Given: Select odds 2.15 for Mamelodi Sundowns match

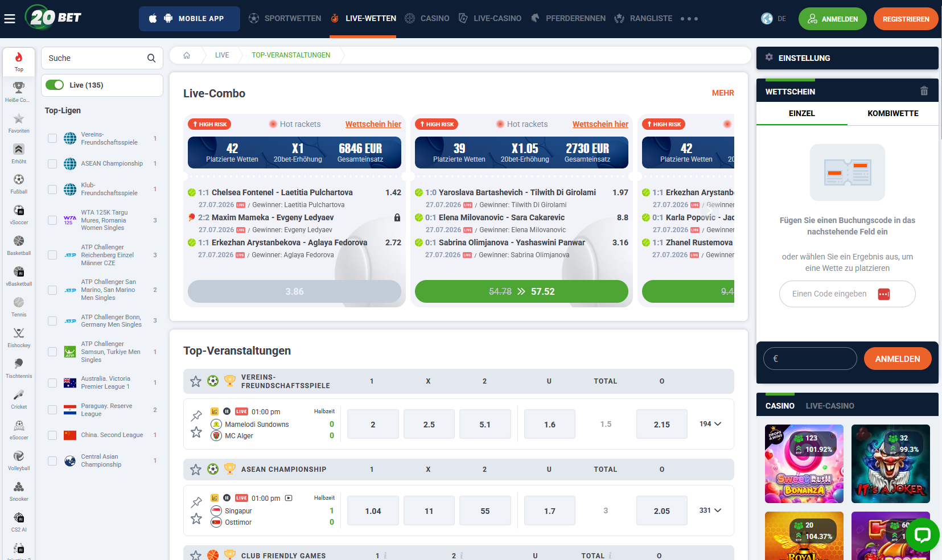Looking at the screenshot, I should (x=662, y=425).
